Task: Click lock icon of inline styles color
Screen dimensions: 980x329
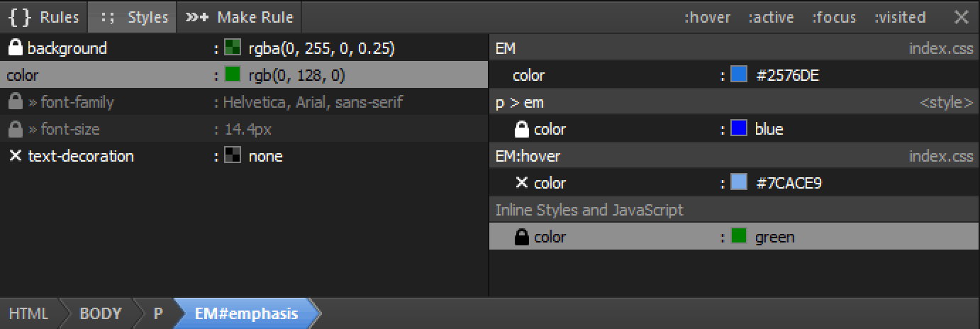Action: pyautogui.click(x=522, y=237)
